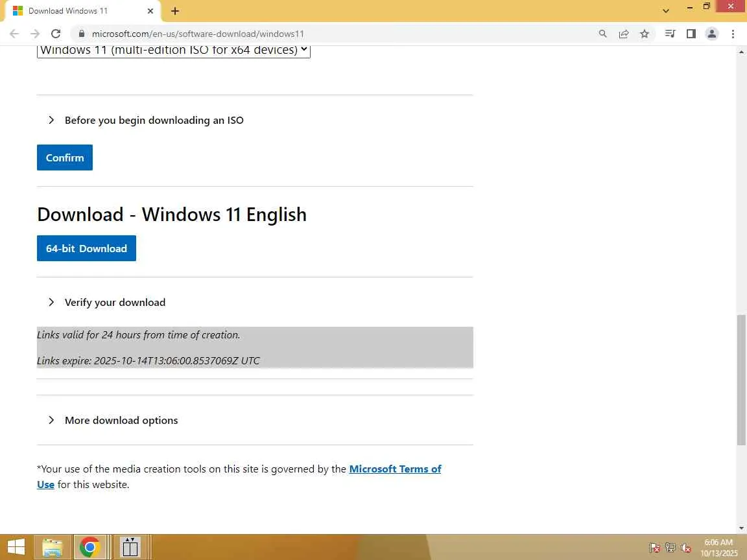
Task: Open Chrome three-dot menu
Action: click(733, 34)
